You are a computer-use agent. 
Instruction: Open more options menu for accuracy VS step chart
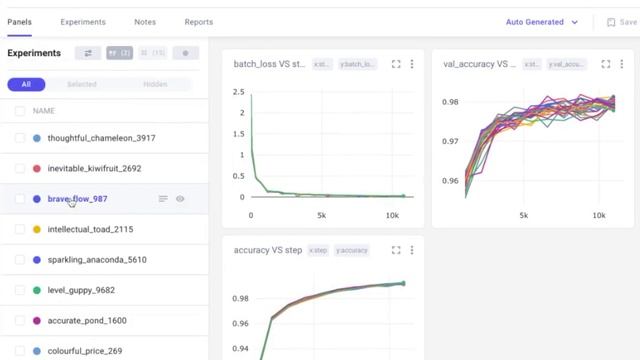tap(412, 250)
